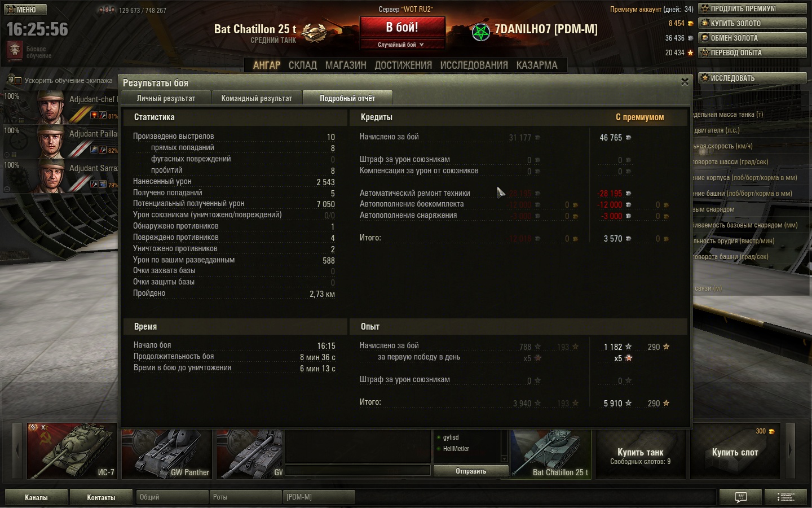
Task: Select the ИС-7 tank thumbnail
Action: [x=72, y=450]
